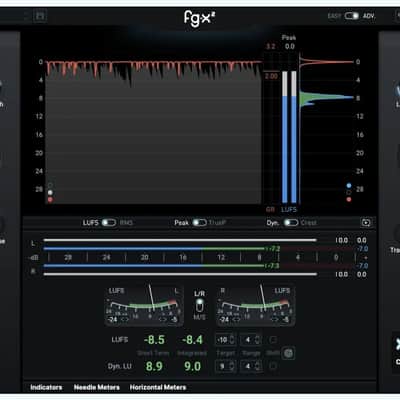Flip the L/R – M/S meter switch
The height and width of the screenshot is (400, 400).
click(199, 306)
